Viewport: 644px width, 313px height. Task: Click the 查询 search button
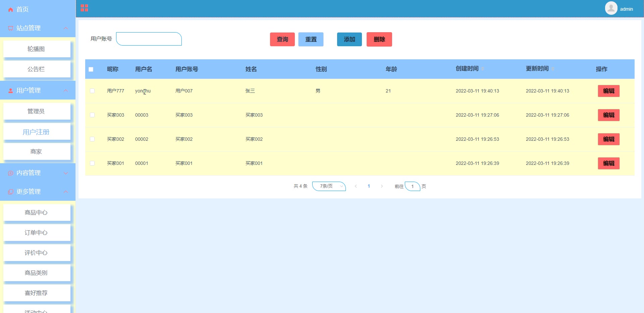[x=282, y=39]
